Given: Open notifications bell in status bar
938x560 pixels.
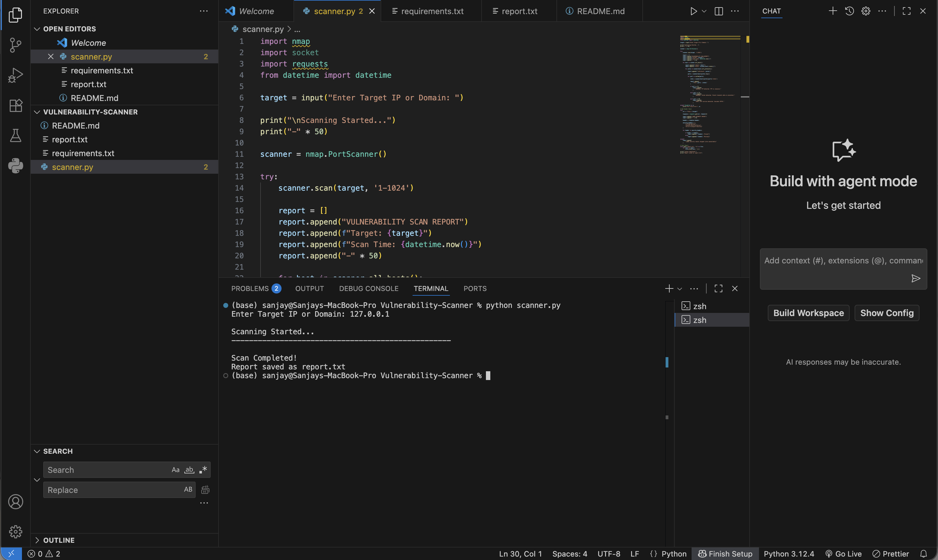Looking at the screenshot, I should (924, 554).
